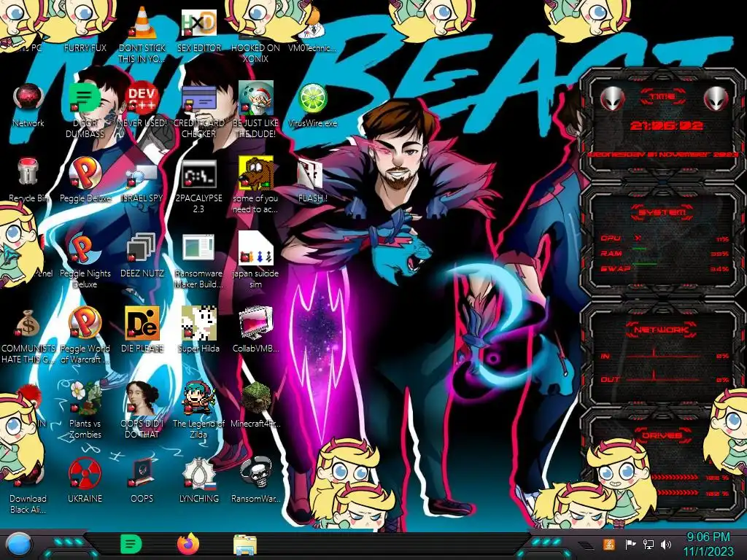Click the DRIVES gadget header
Screen dimensions: 747x560
click(x=661, y=435)
